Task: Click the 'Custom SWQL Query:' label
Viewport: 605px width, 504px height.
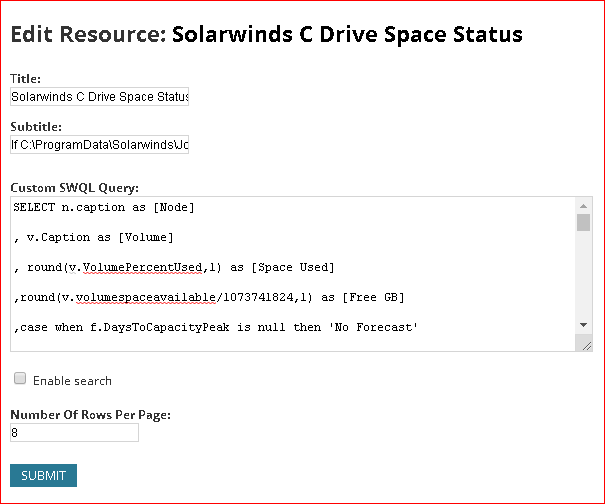Action: [x=74, y=188]
